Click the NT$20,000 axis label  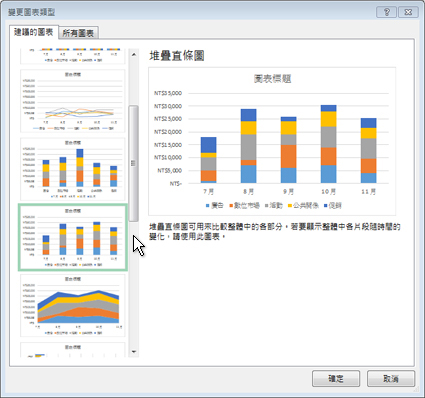168,132
